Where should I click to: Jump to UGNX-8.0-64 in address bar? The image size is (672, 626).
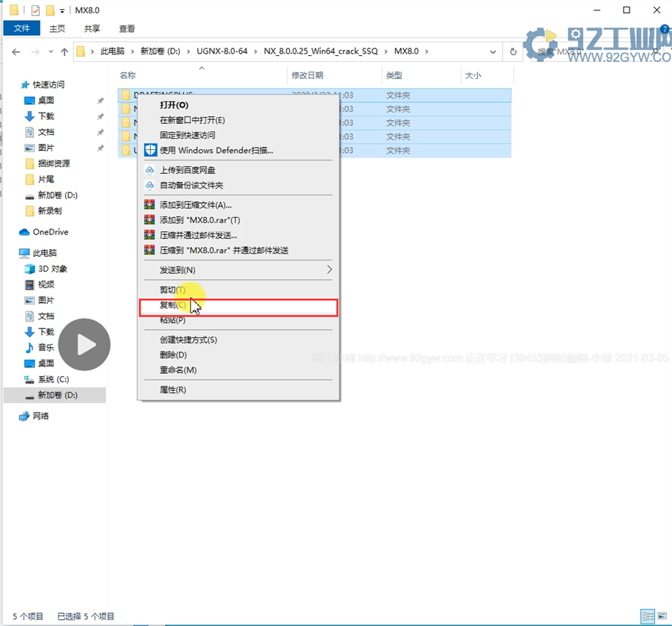click(222, 51)
